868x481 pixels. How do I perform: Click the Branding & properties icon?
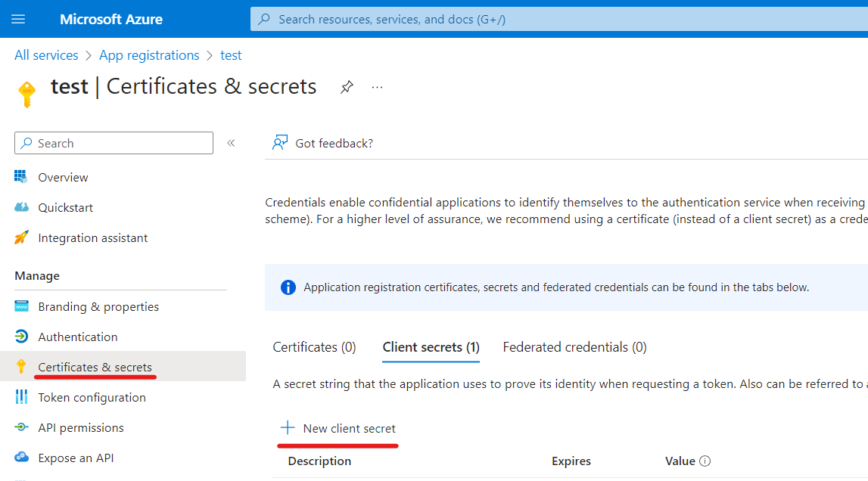click(21, 306)
